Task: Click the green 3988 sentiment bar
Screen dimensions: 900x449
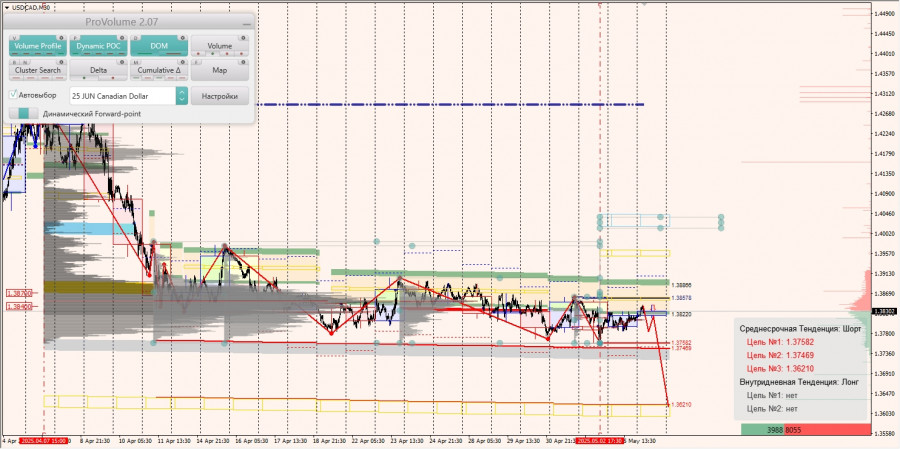Action: 763,429
